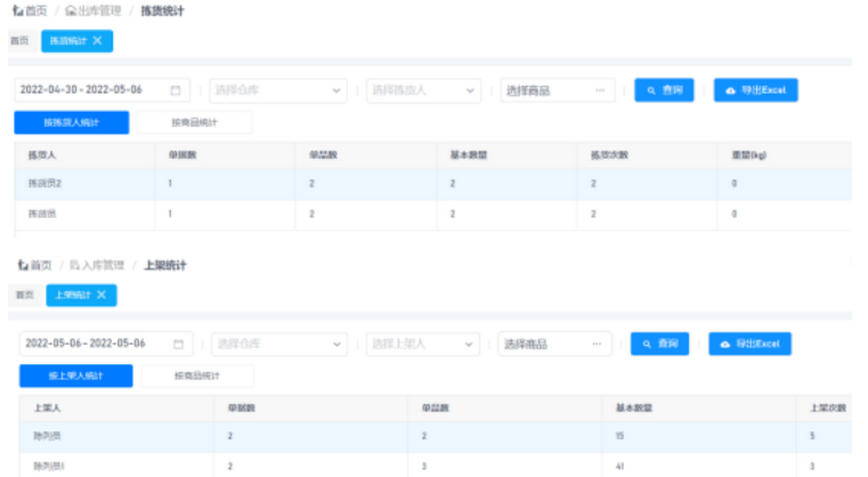Viewport: 868px width, 477px height.
Task: Open 选择上架人 dropdown
Action: (x=423, y=344)
